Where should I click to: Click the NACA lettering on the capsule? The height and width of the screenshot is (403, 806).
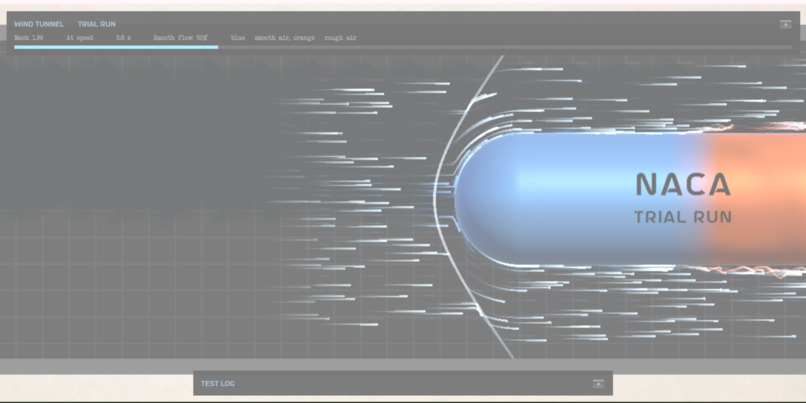click(683, 185)
